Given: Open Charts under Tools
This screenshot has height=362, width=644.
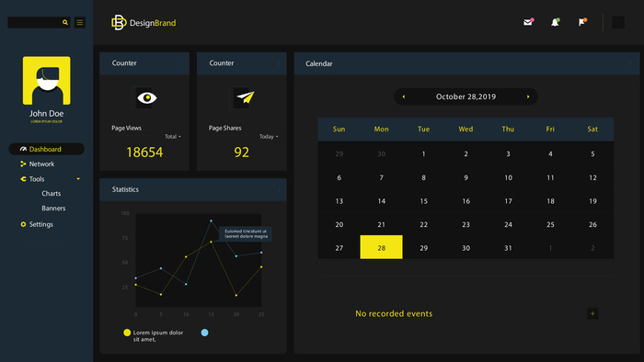Looking at the screenshot, I should pyautogui.click(x=51, y=194).
